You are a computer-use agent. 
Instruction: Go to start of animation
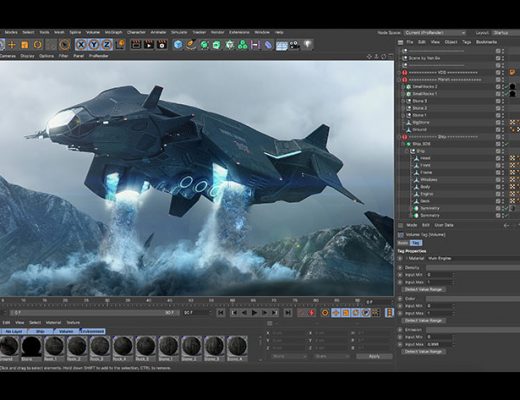point(221,313)
